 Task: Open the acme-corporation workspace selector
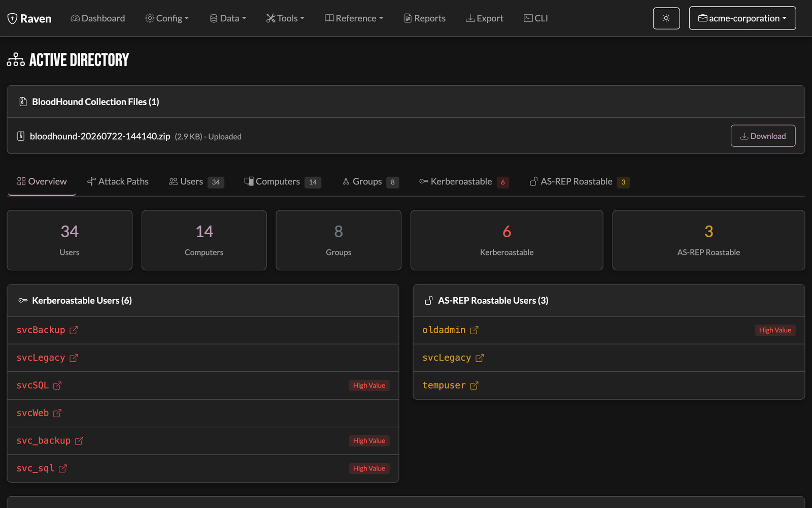(x=742, y=18)
